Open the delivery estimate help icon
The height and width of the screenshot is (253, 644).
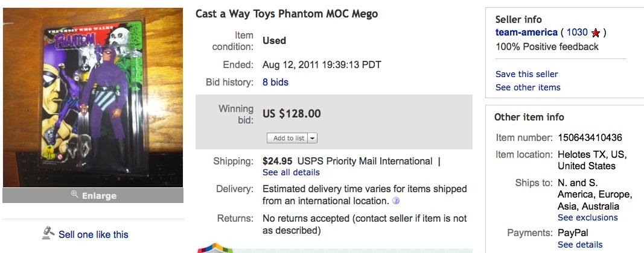coord(396,201)
